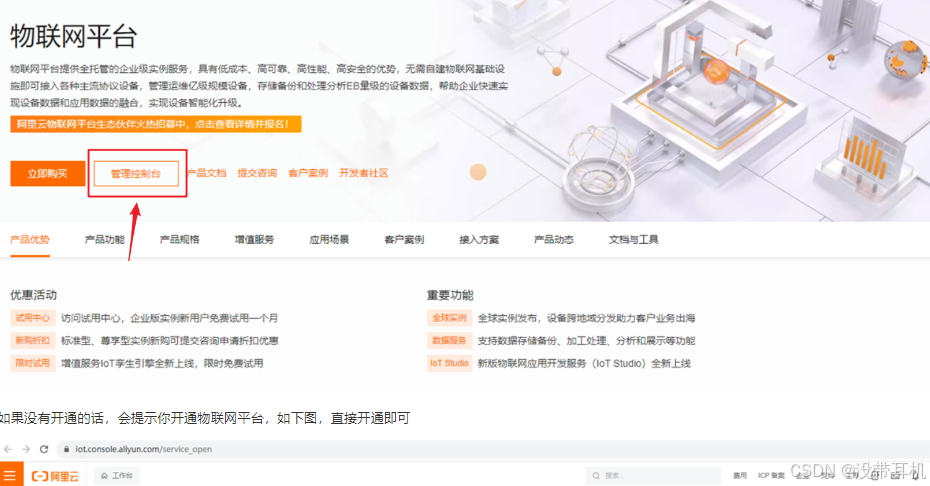The image size is (930, 486).
Task: Switch to the 产品功能 tab
Action: 104,240
